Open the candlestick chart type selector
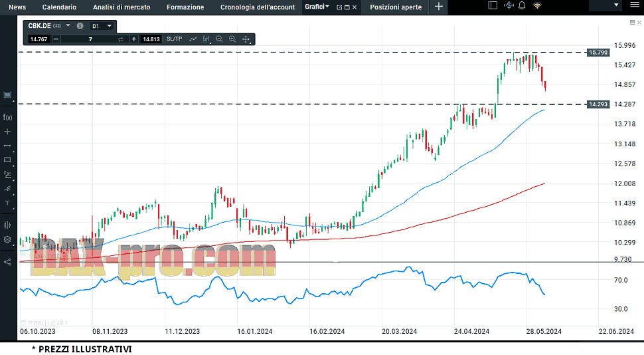The height and width of the screenshot is (355, 644). (x=206, y=39)
